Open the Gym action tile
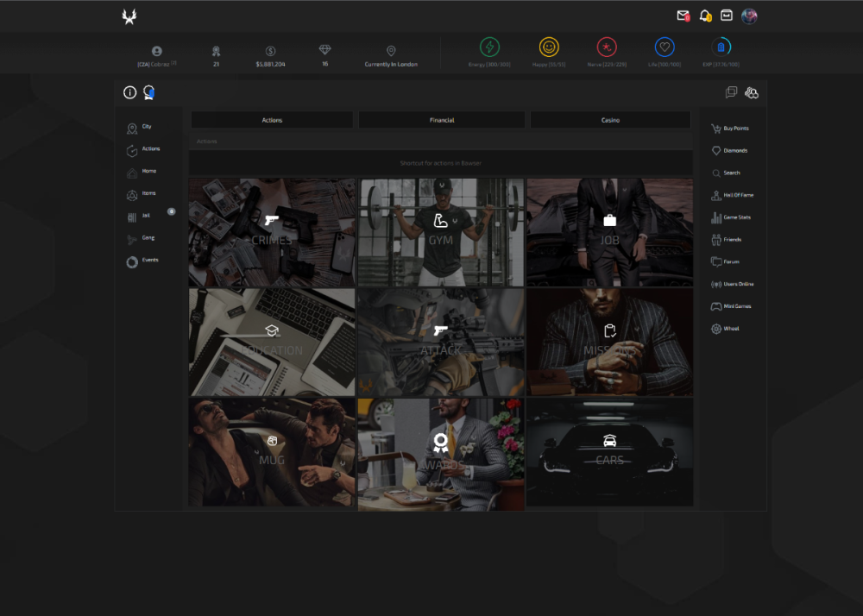Screen dimensions: 863x616 tap(441, 232)
